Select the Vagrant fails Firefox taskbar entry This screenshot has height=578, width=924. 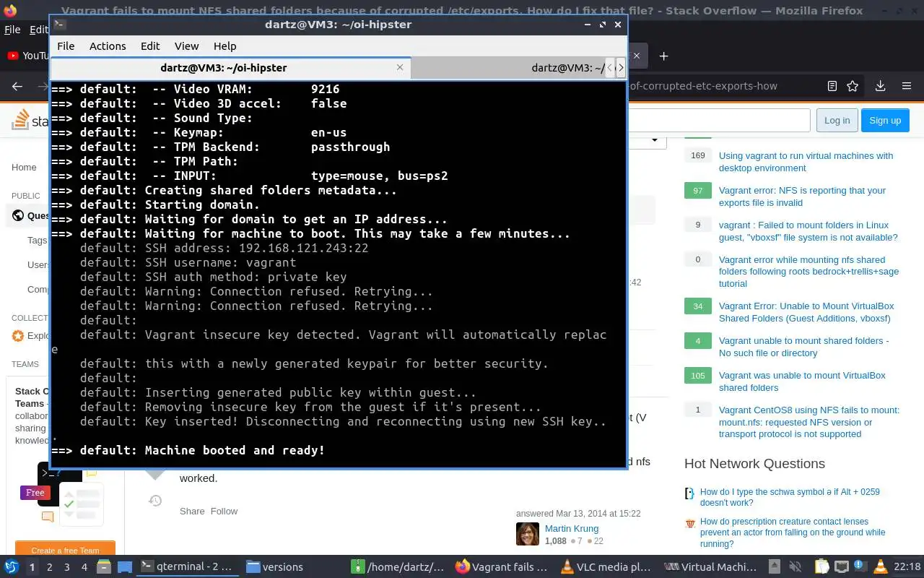[504, 566]
